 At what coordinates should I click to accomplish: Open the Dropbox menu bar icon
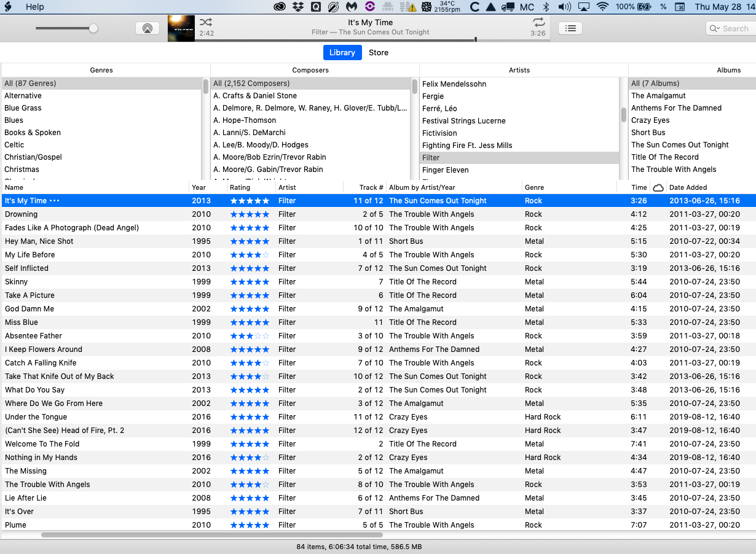point(298,7)
